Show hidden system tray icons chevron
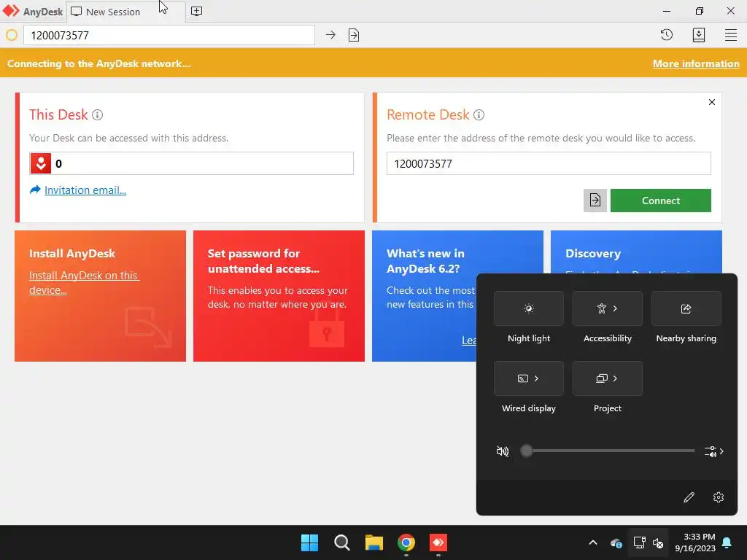The height and width of the screenshot is (560, 747). [x=592, y=542]
